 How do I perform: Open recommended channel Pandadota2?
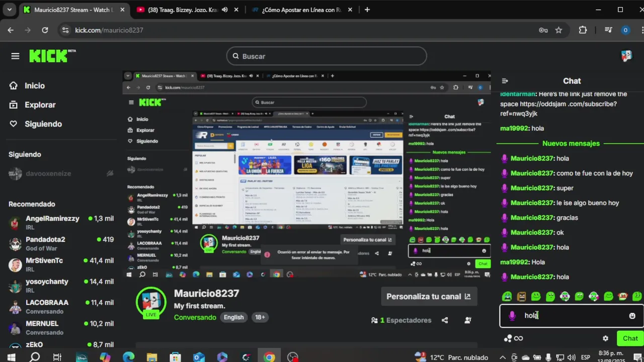61,243
